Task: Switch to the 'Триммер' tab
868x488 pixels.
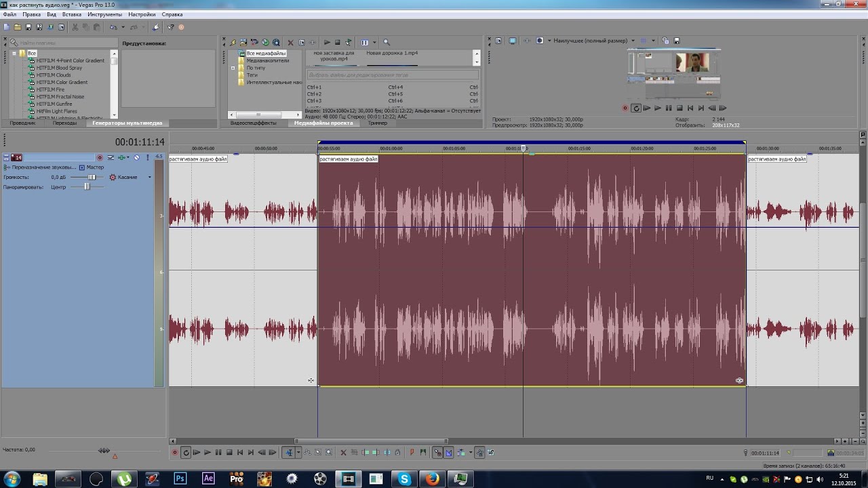Action: click(378, 123)
